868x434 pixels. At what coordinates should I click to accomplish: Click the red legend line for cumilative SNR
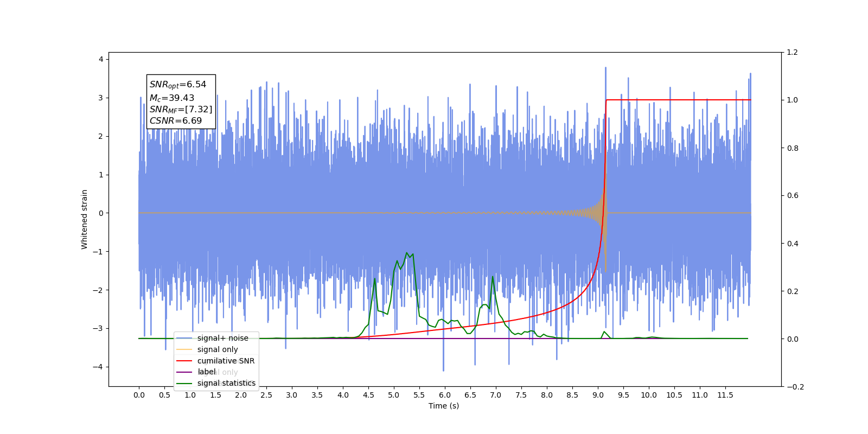(184, 361)
